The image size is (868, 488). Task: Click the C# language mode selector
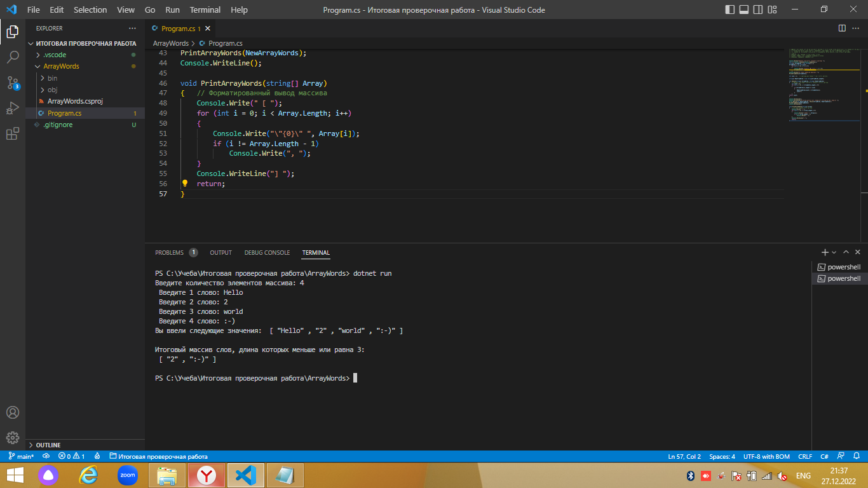[x=824, y=456]
